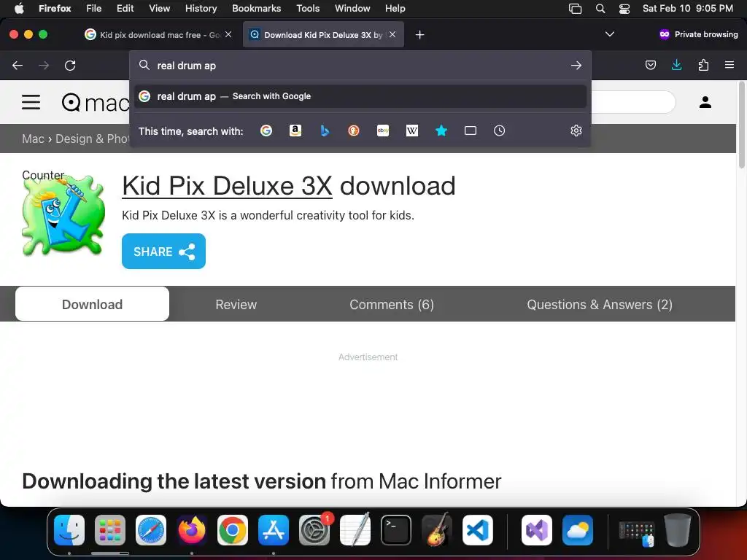The height and width of the screenshot is (560, 747).
Task: Search this time with Amazon
Action: click(x=295, y=131)
